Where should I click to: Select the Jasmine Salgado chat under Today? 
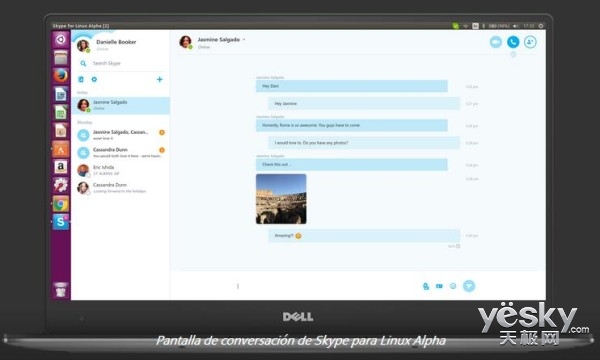pos(121,105)
